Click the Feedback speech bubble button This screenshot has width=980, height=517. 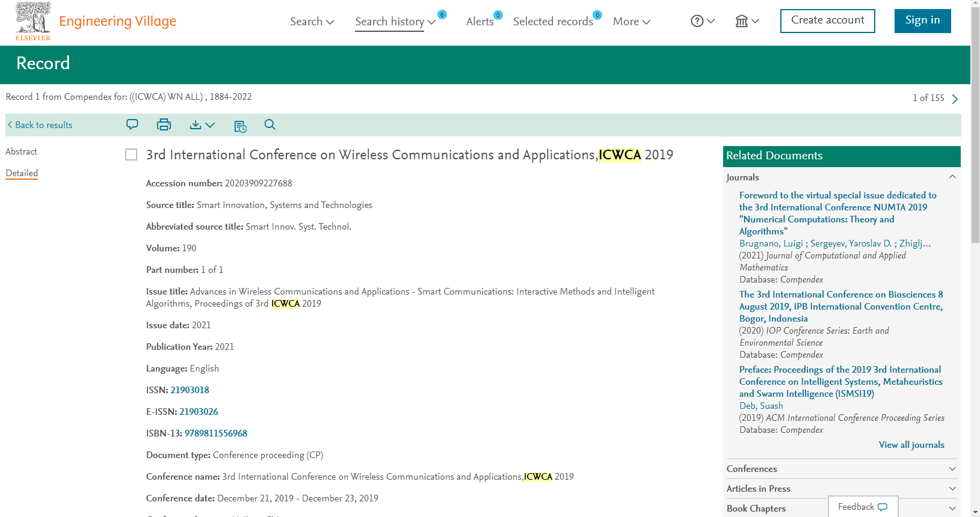click(x=863, y=507)
